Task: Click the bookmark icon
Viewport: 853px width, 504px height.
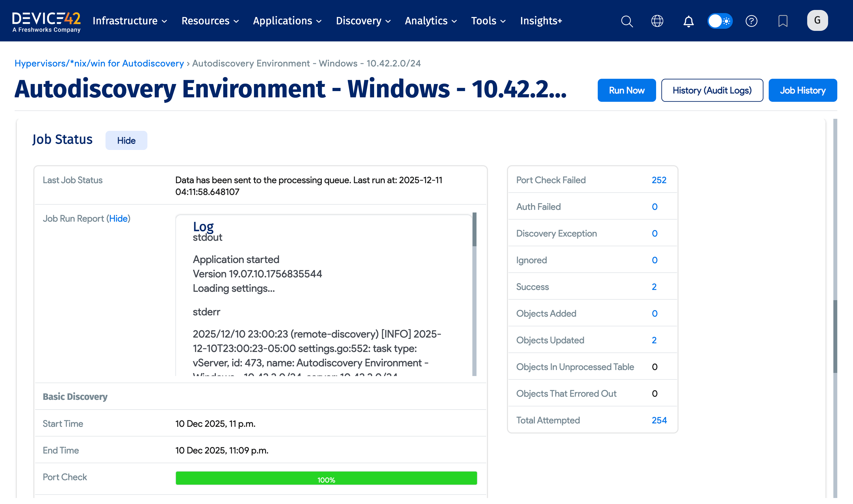Action: [x=783, y=21]
